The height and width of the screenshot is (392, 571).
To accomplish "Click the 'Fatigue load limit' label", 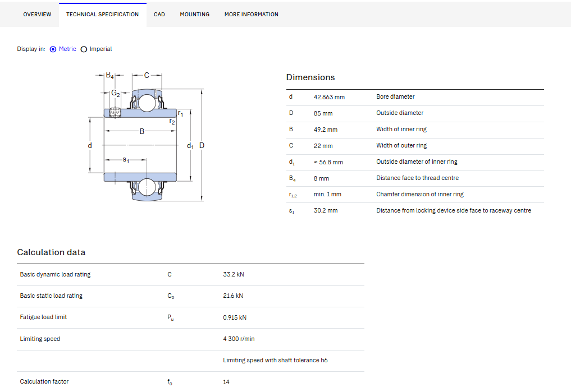I will [x=43, y=317].
